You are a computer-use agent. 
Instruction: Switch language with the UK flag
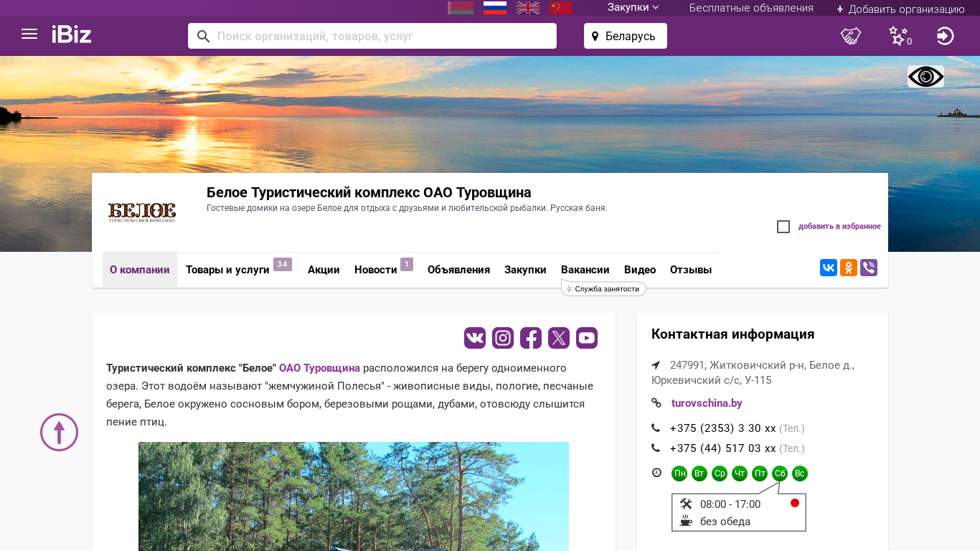click(x=528, y=8)
